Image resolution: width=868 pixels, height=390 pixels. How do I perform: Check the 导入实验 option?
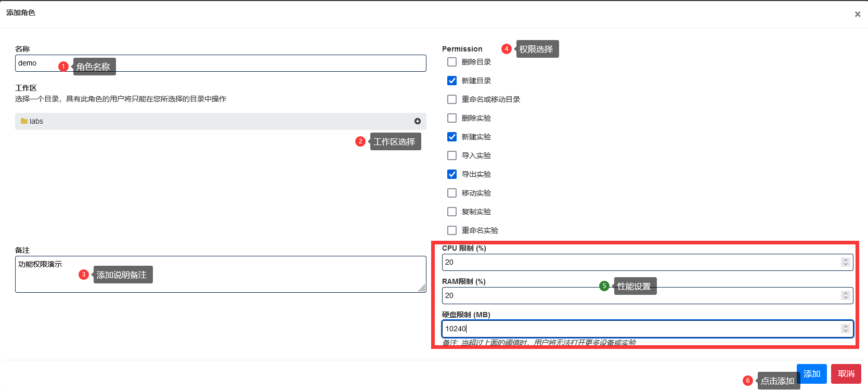pyautogui.click(x=452, y=155)
